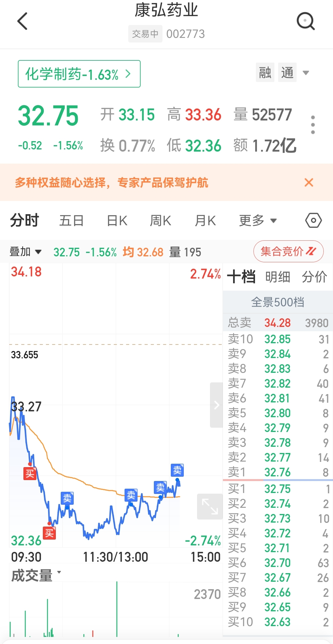This screenshot has height=644, width=333.
Task: Select the 十档 order book tab
Action: tap(241, 277)
